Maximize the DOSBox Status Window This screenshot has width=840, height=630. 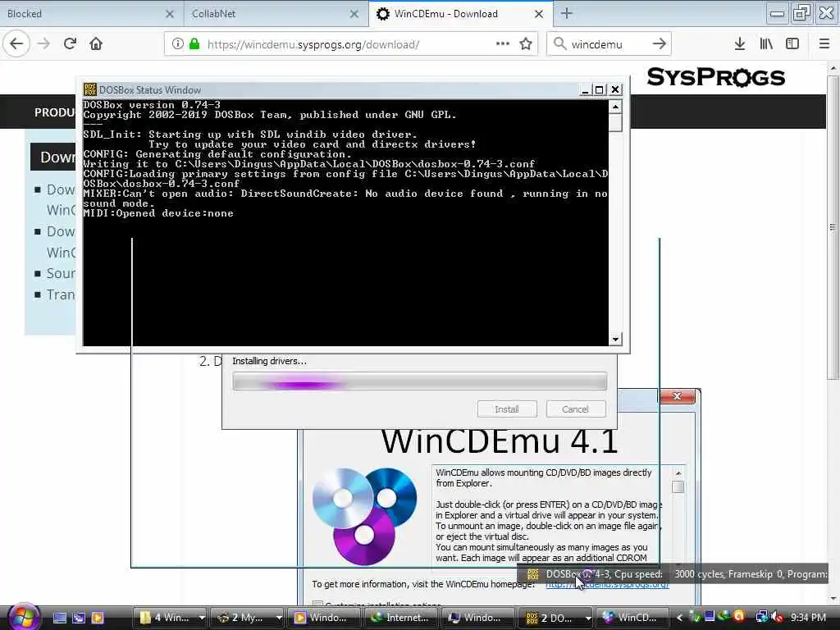point(600,90)
